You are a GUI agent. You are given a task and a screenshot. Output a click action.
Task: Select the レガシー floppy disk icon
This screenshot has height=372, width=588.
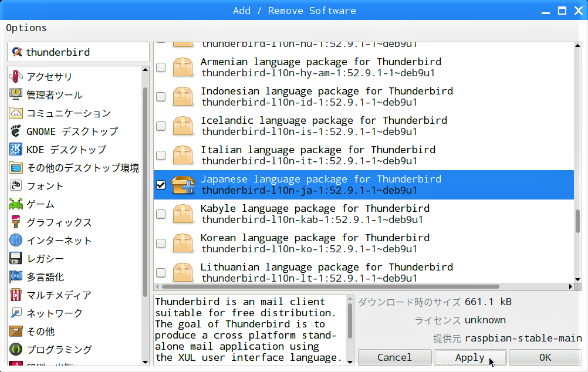tap(16, 258)
